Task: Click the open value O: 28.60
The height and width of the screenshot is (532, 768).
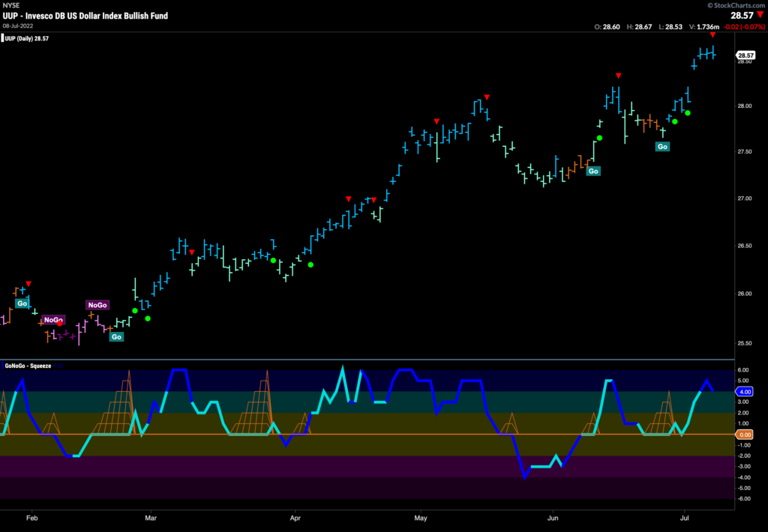Action: click(607, 27)
